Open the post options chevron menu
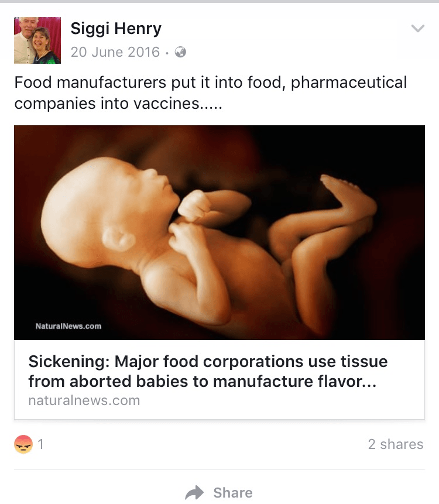The width and height of the screenshot is (439, 504). [x=417, y=29]
